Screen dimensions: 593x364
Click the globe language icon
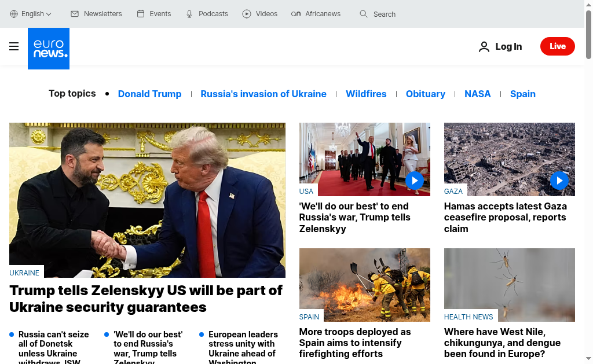pos(14,14)
